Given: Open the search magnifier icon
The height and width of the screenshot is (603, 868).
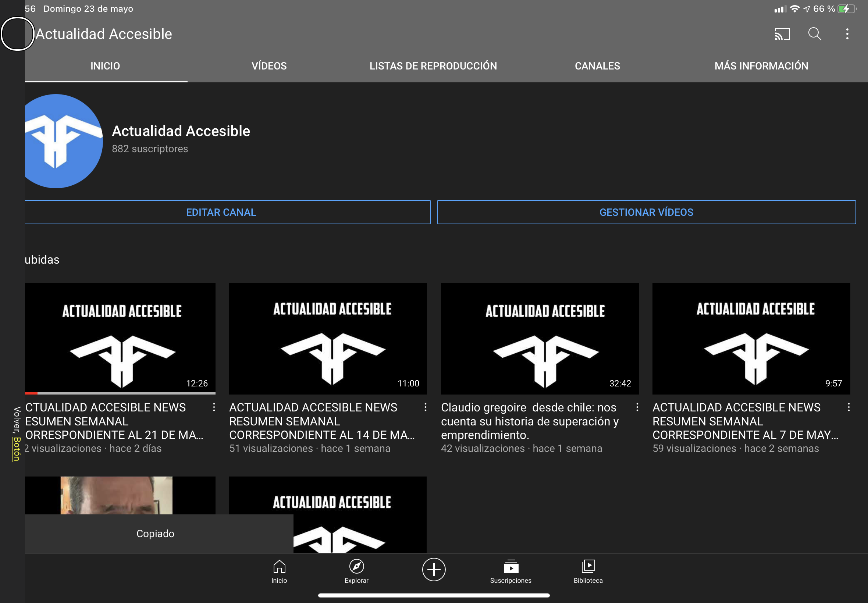Looking at the screenshot, I should 814,34.
